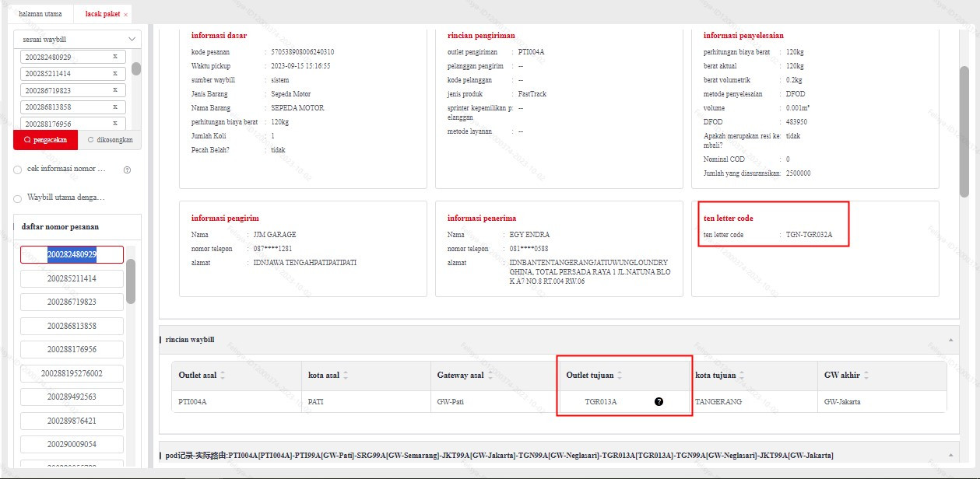The width and height of the screenshot is (980, 479).
Task: Click PTI004A in the Outlet asal cell
Action: tap(193, 402)
